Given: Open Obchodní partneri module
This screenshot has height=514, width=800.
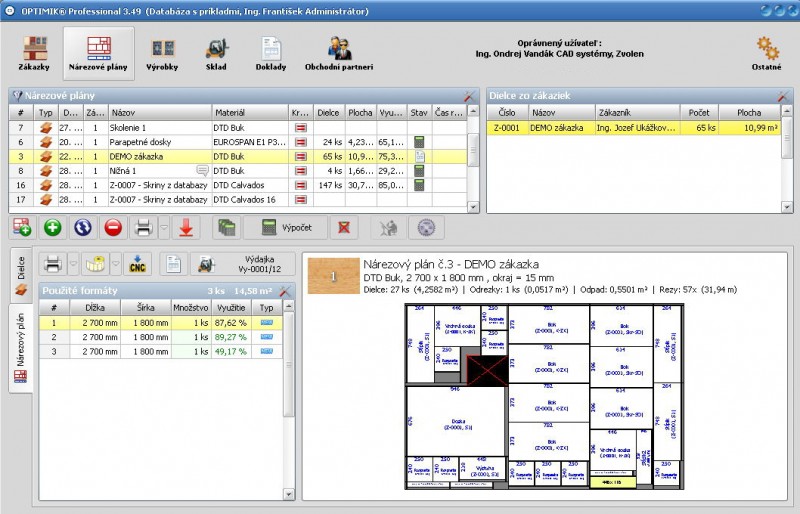Looking at the screenshot, I should click(x=339, y=54).
